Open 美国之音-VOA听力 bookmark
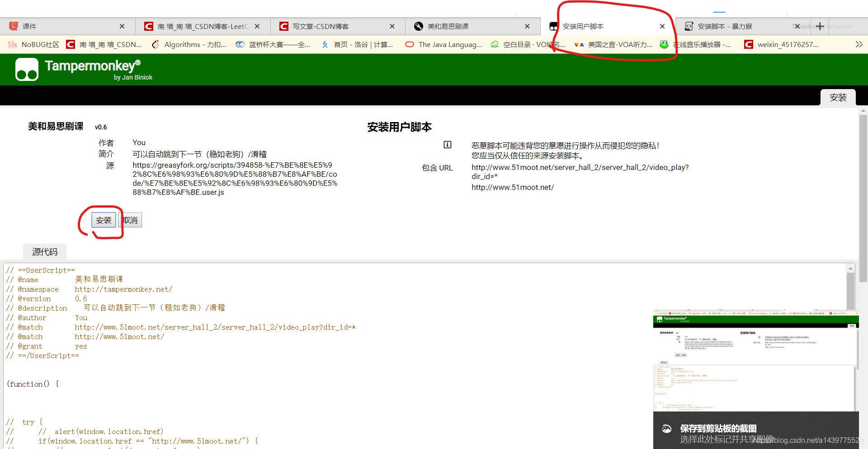Image resolution: width=868 pixels, height=449 pixels. 613,44
